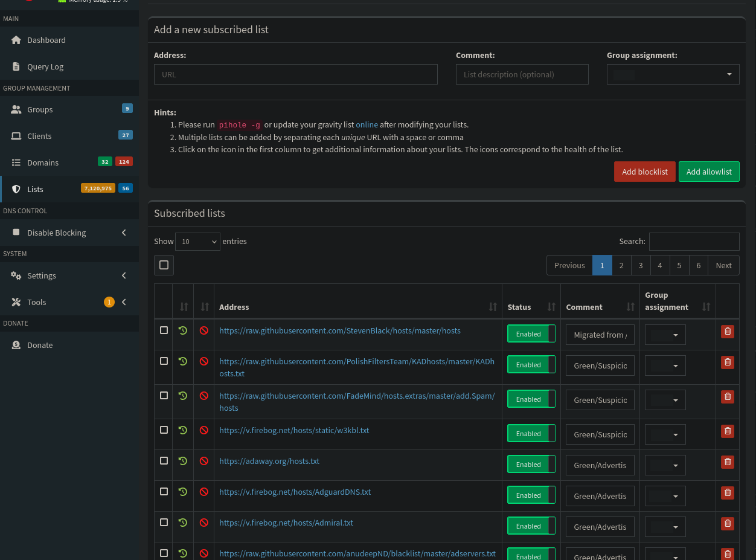Go to Groups management
Screen dimensions: 756x560
tap(69, 109)
